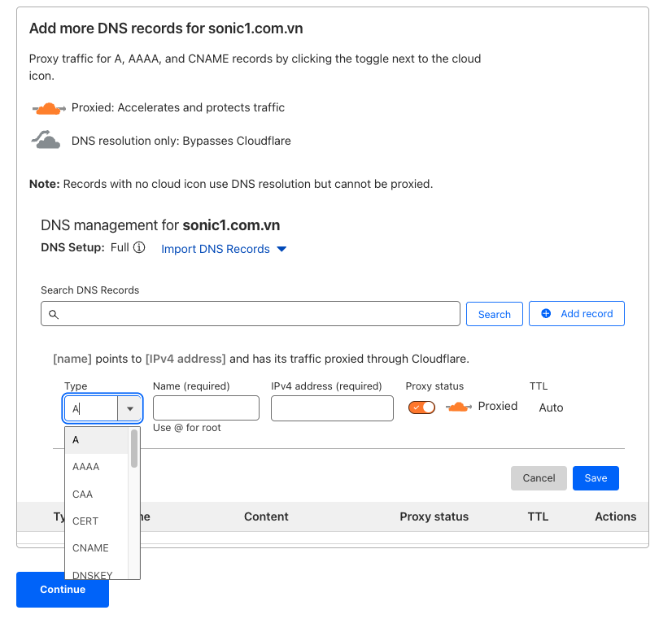Viewport: 672px width, 632px height.
Task: Click the Actions column header
Action: (615, 516)
